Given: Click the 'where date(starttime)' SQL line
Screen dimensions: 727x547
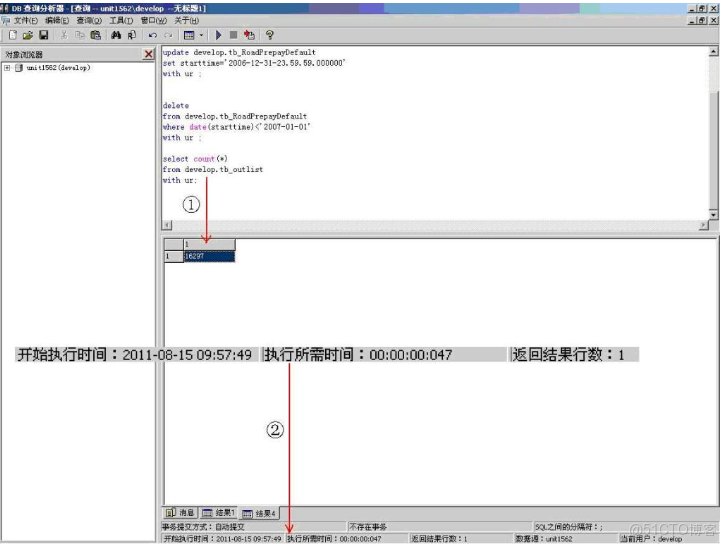Looking at the screenshot, I should click(236, 127).
